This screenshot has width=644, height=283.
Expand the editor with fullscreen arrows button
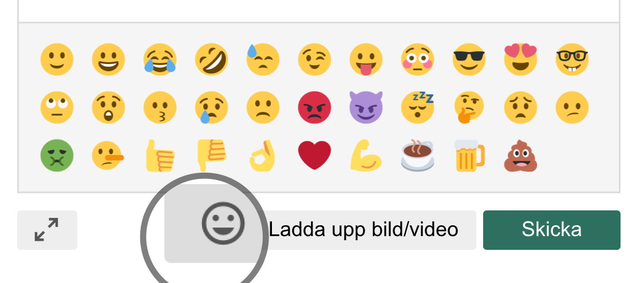pyautogui.click(x=47, y=230)
